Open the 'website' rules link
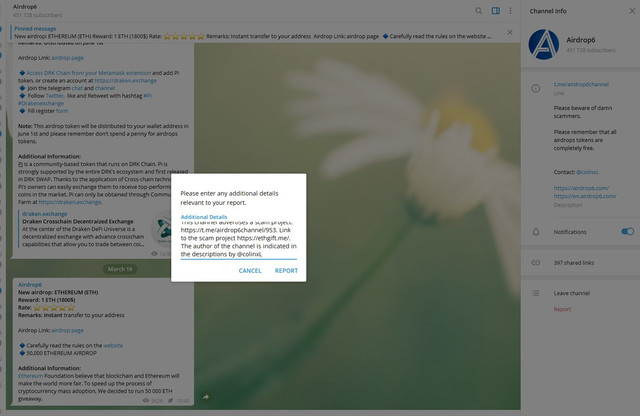The image size is (640, 416). click(113, 345)
